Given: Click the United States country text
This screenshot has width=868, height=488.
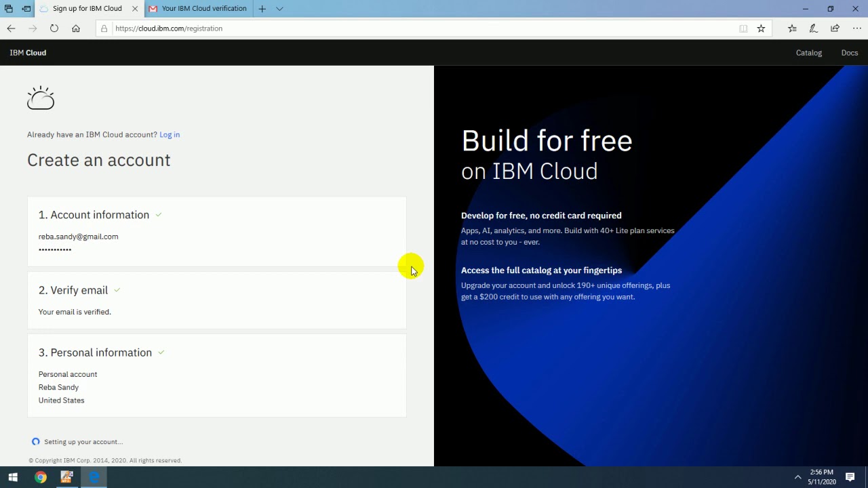Looking at the screenshot, I should pos(62,401).
